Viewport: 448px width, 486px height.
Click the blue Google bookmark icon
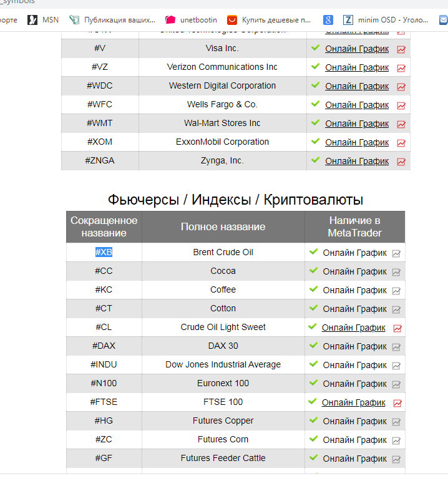click(328, 20)
